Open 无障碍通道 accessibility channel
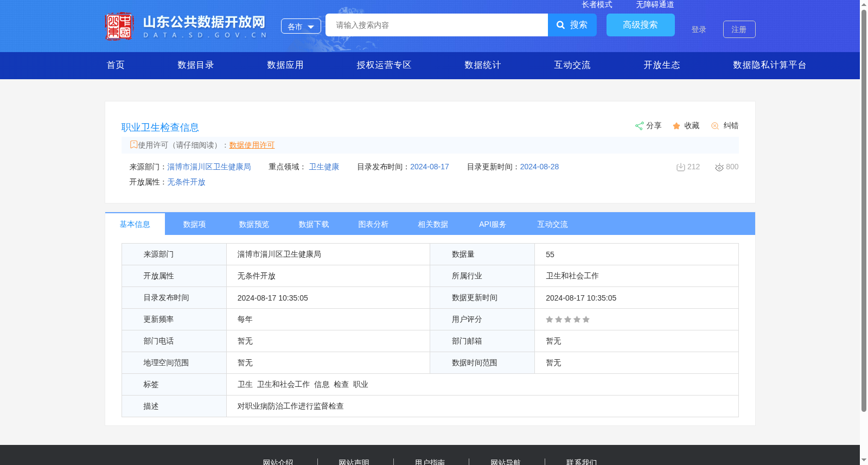This screenshot has width=868, height=465. (x=655, y=4)
